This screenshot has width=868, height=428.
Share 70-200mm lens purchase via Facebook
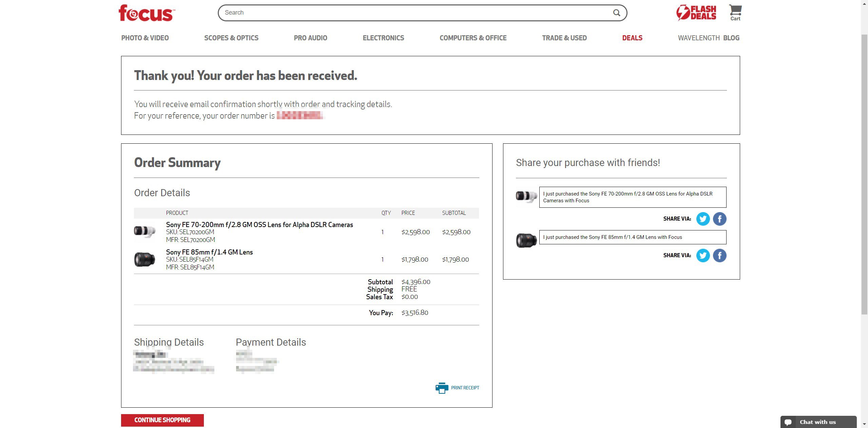[719, 219]
